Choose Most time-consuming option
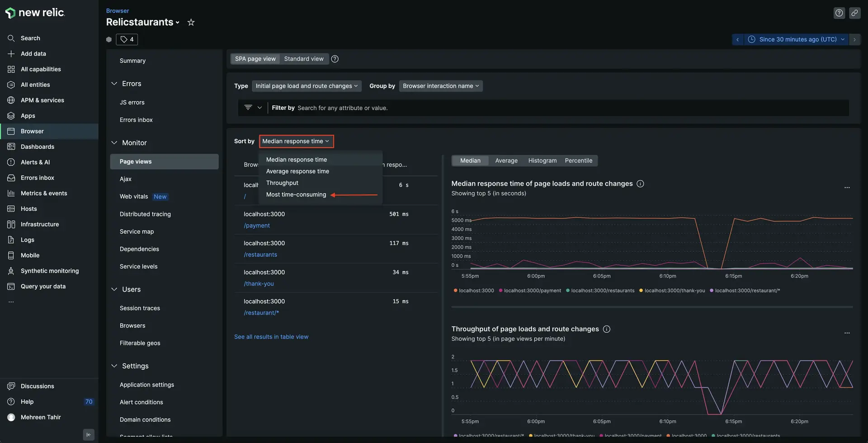Screen dimensions: 868x443 (296, 195)
